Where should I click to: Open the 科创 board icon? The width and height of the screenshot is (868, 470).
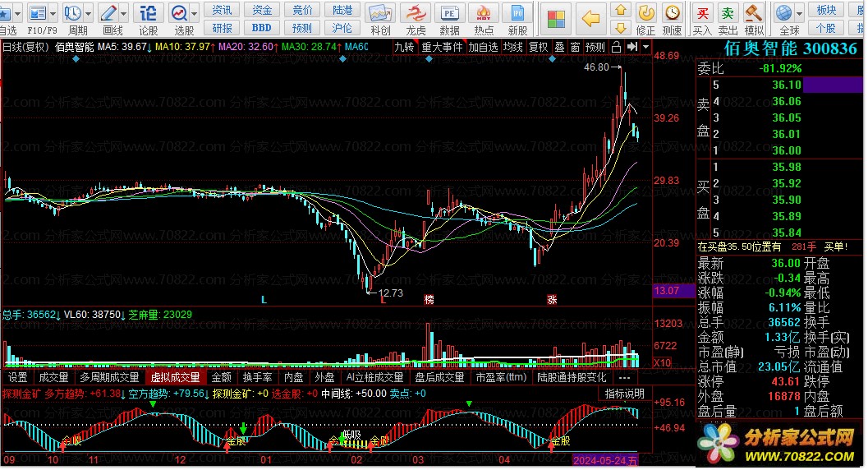380,13
